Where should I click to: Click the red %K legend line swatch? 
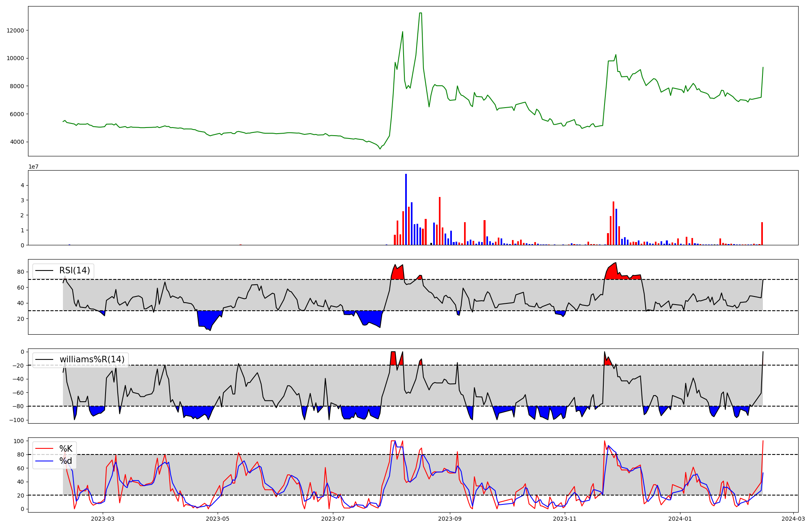pos(44,449)
